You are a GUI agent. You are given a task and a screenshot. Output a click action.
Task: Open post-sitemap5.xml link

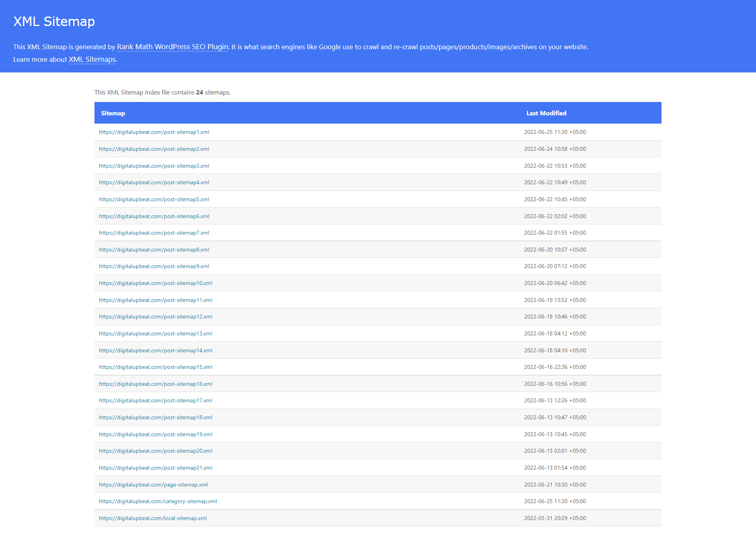click(x=154, y=199)
